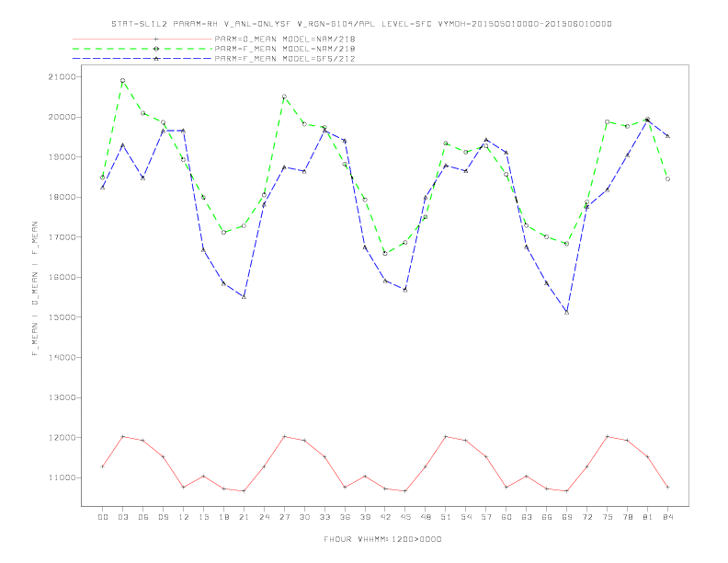Screen dimensions: 728x563
Task: Click the 13000 y-axis tick label
Action: coord(62,397)
